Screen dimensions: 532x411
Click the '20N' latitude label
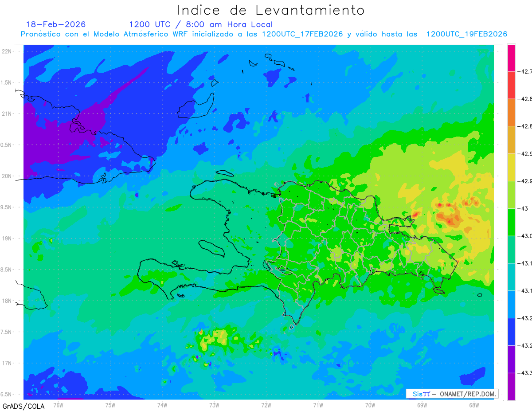[x=8, y=176]
